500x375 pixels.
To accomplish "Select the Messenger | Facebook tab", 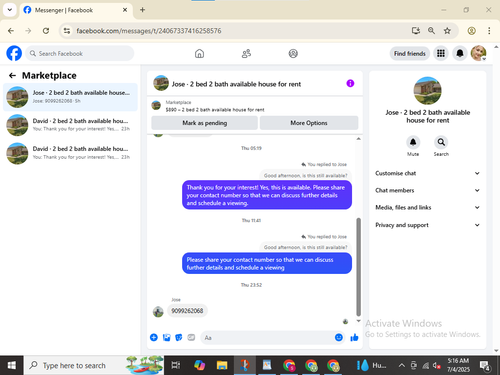I will [76, 10].
